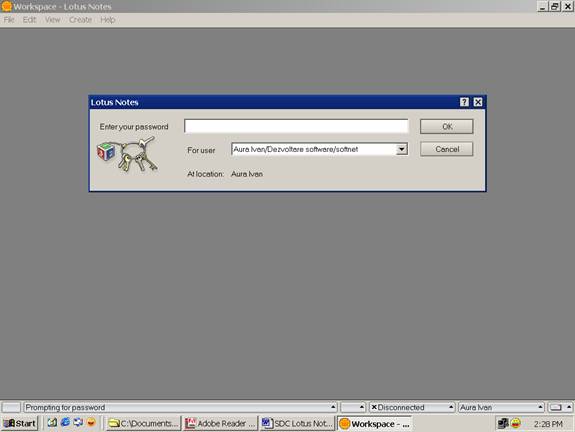Image resolution: width=575 pixels, height=432 pixels.
Task: Click the mail envelope icon in status bar
Action: (x=556, y=407)
